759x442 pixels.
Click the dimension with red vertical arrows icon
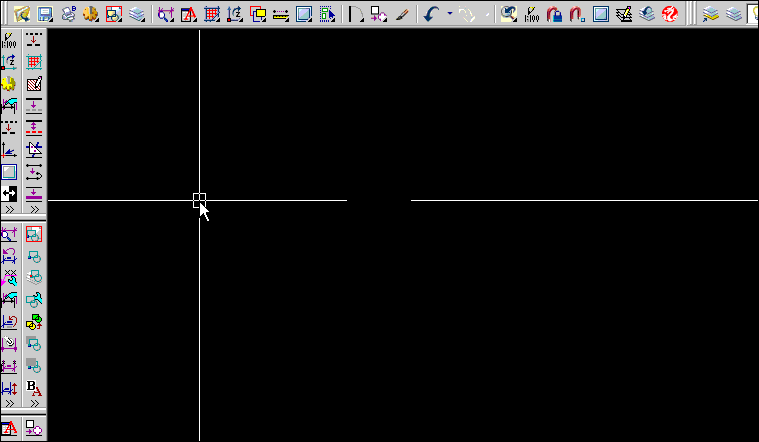(9, 387)
